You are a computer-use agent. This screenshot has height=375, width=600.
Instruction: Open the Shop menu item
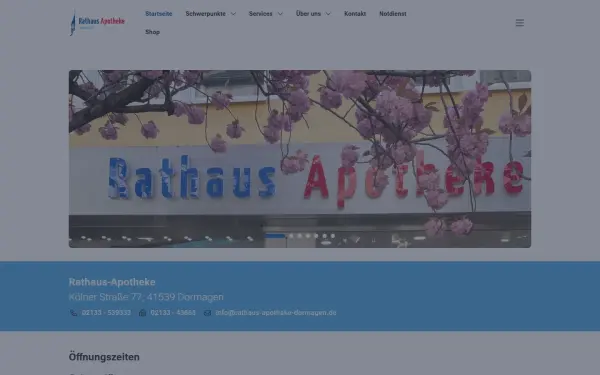[x=153, y=32]
